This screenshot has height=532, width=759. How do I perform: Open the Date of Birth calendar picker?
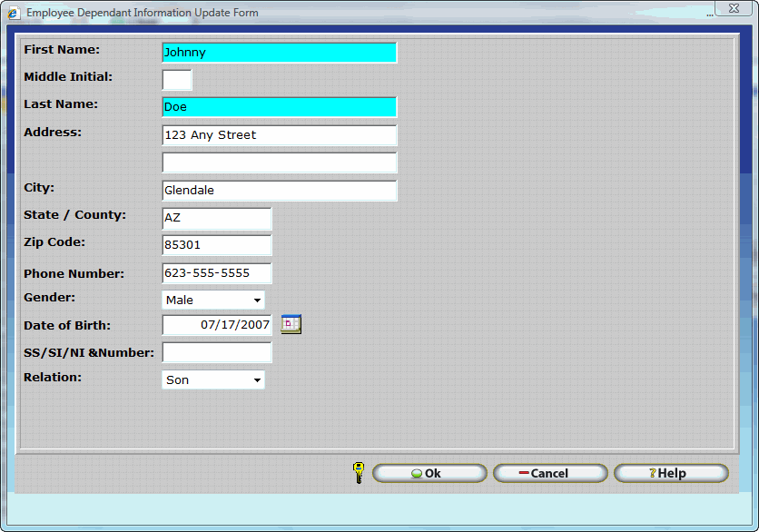291,324
